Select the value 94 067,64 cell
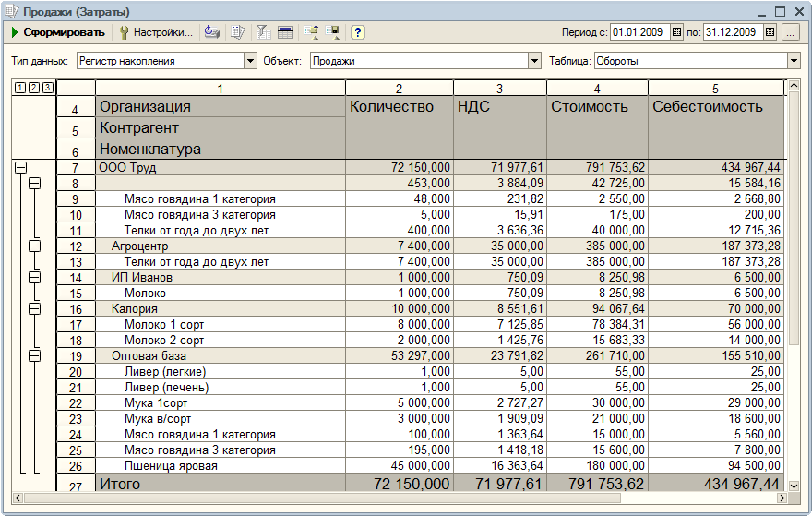Screen dimensions: 812x516 (597, 309)
